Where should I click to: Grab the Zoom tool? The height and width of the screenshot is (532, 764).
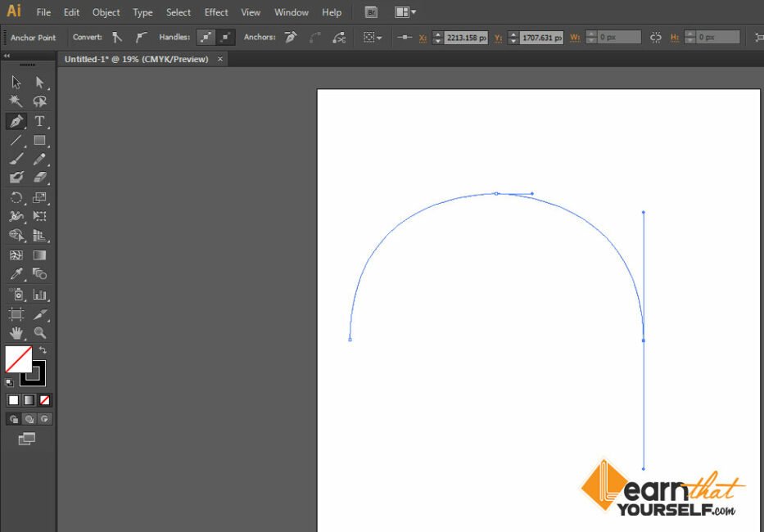[39, 333]
